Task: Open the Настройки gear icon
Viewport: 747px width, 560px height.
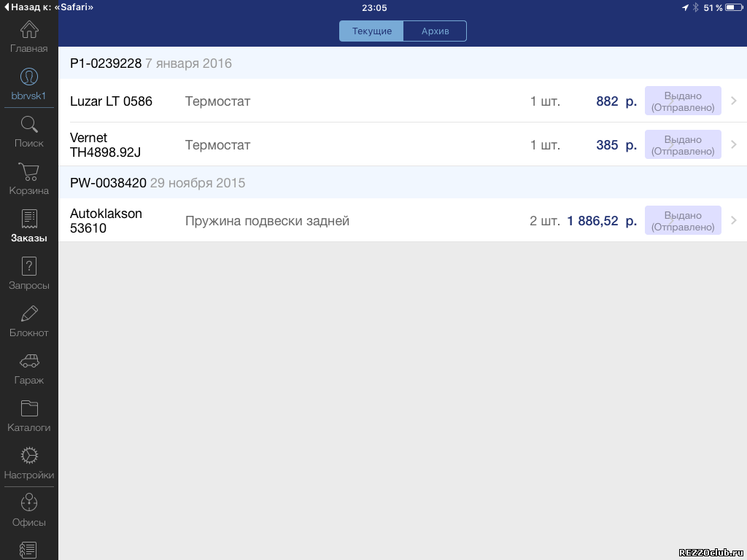Action: coord(29,456)
